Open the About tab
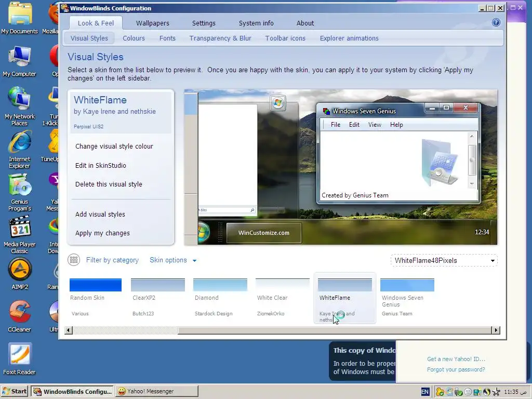The image size is (532, 399). (305, 23)
